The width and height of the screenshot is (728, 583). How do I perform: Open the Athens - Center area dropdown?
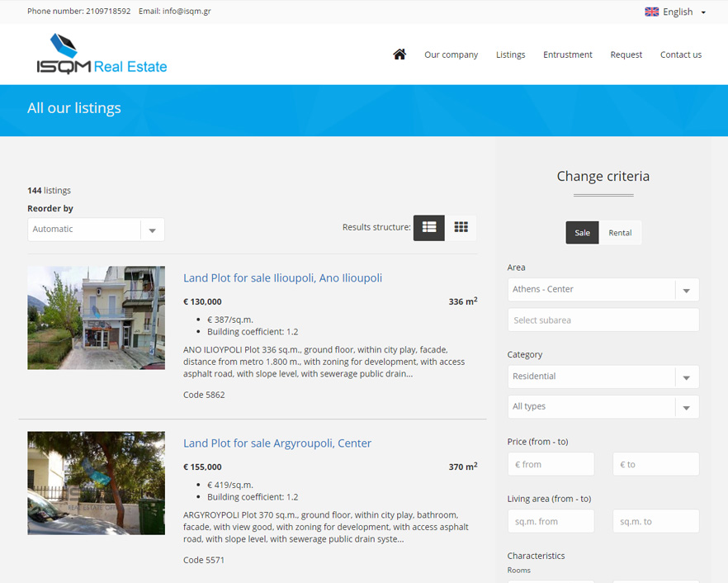(603, 290)
